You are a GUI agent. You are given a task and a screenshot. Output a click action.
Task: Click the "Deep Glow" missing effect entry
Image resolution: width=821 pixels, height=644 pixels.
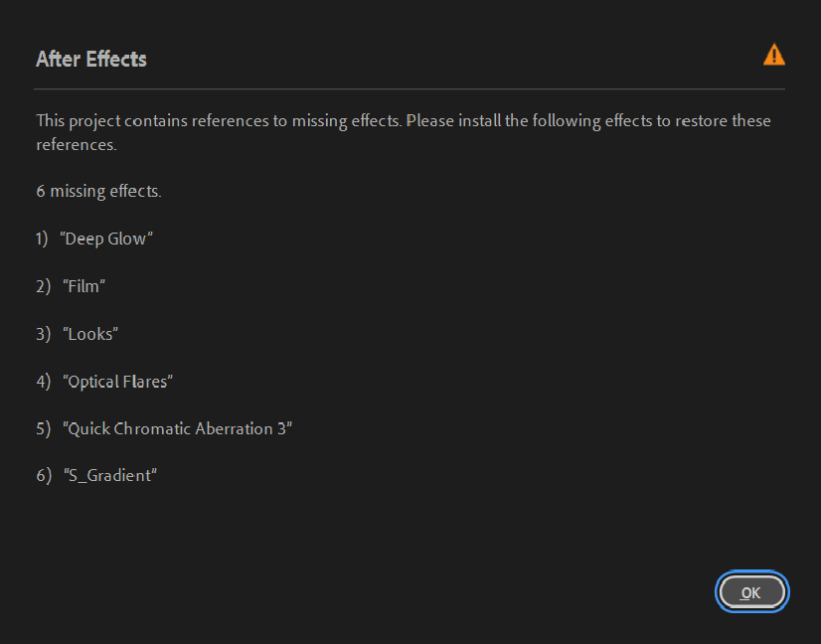(106, 239)
